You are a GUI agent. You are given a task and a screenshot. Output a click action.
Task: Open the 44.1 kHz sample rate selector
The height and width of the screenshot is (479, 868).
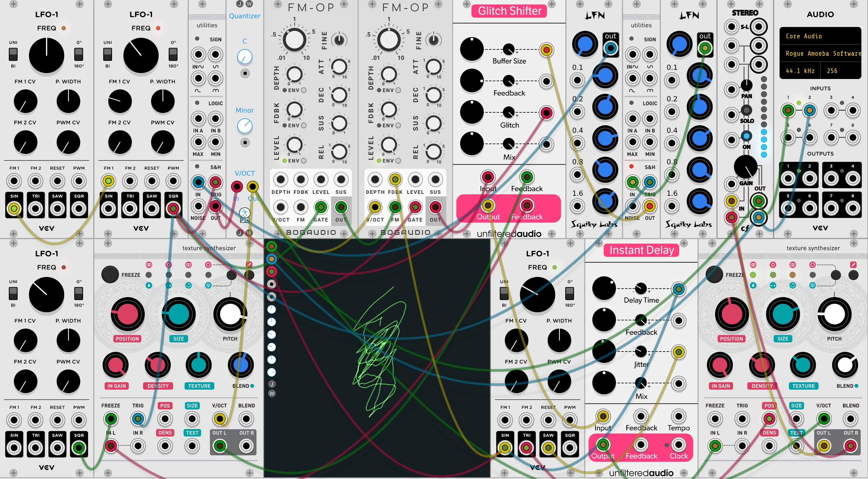800,71
